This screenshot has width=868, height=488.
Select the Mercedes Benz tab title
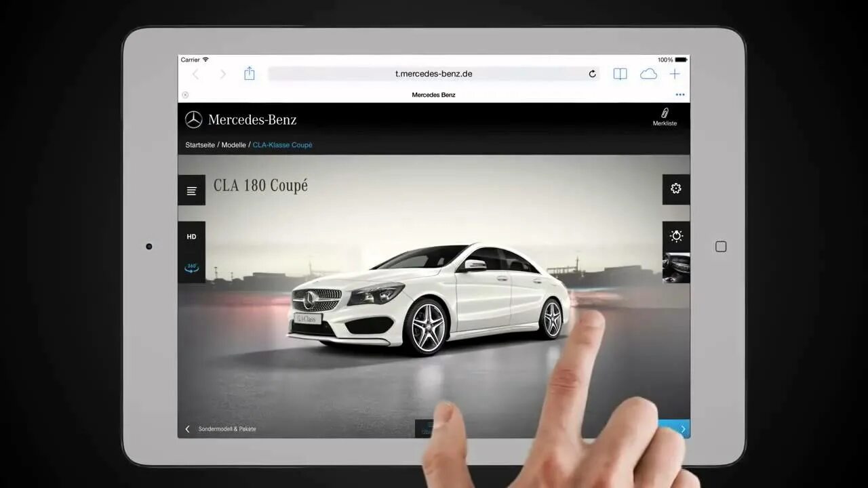[433, 95]
